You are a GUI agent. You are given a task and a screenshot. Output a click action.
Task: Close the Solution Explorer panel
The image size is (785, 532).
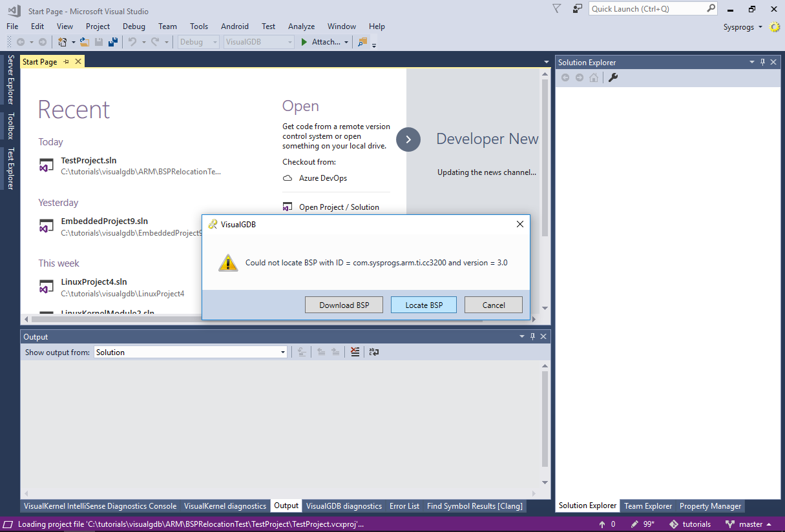[773, 62]
